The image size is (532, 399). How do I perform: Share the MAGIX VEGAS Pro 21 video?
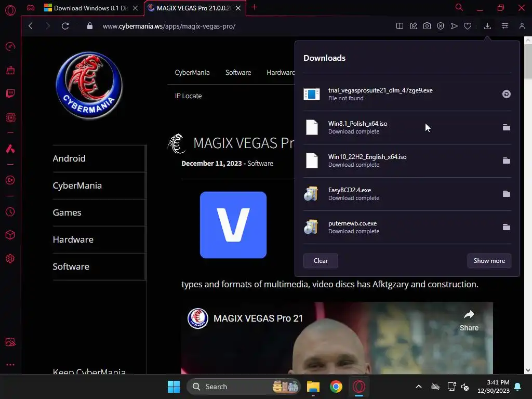469,320
